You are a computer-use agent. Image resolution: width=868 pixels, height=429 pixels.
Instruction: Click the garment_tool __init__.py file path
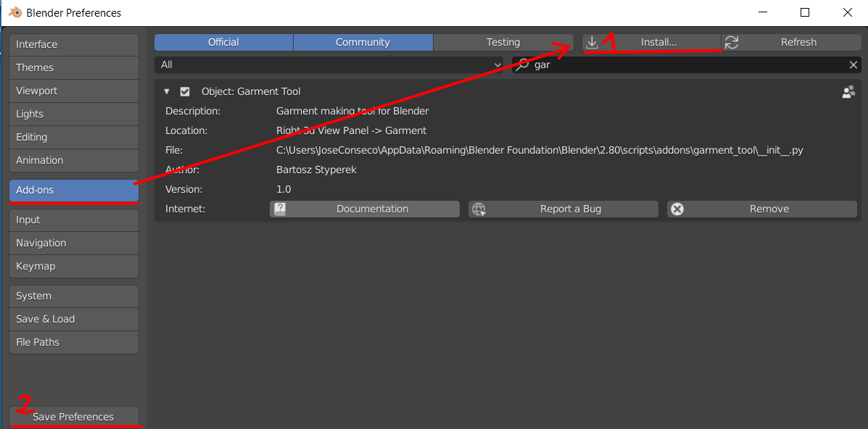click(540, 151)
